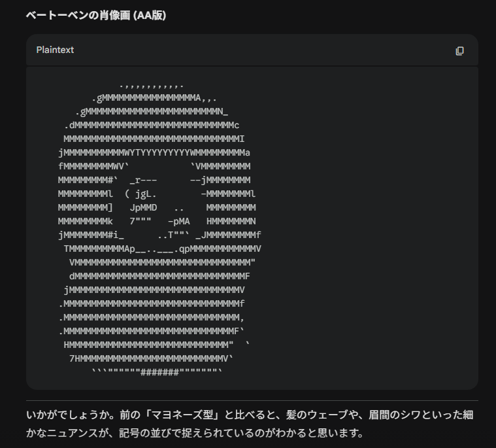Click the bottom ASCII line containing "#######"
Image resolution: width=496 pixels, height=448 pixels.
(x=157, y=372)
